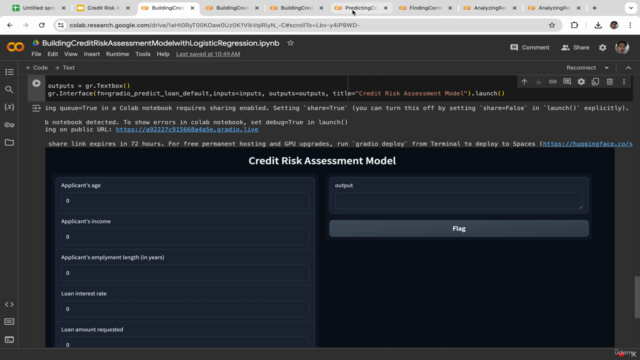Viewport: 640px width, 360px height.
Task: Click the Applicant's age input field
Action: point(185,201)
